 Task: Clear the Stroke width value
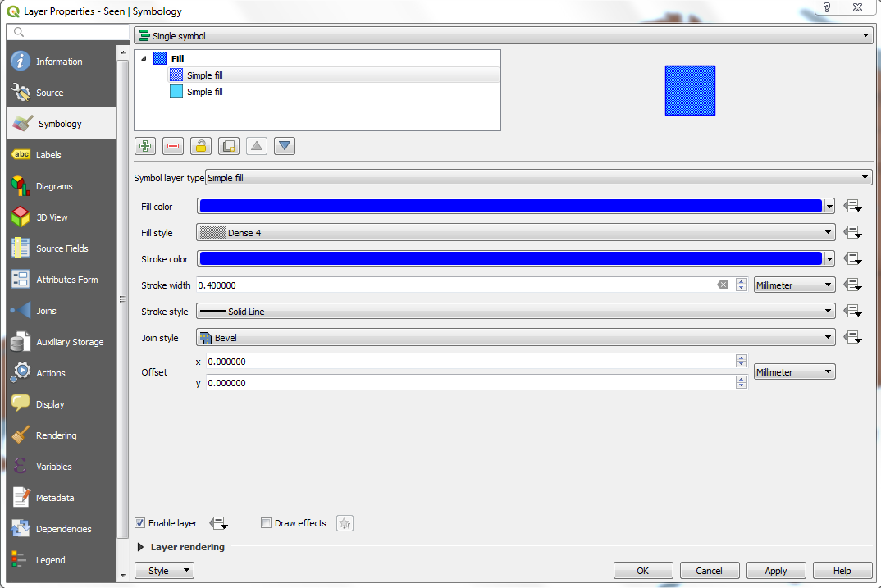723,285
